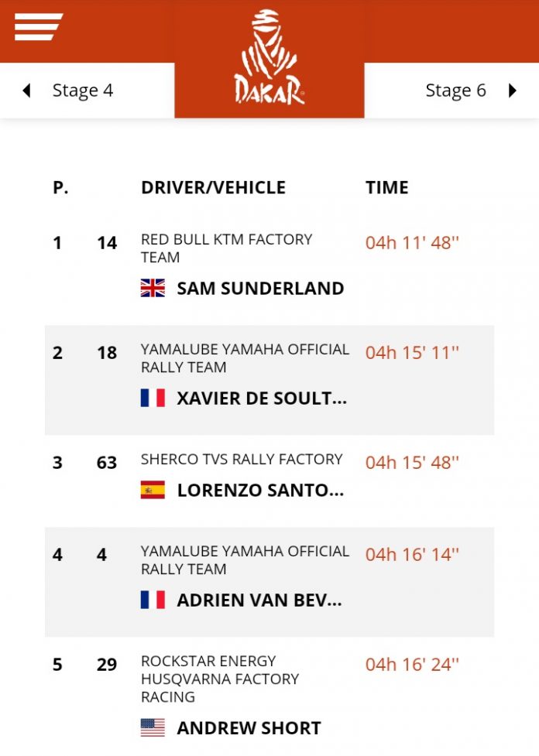
Task: Select Adrien Van Beveren's name
Action: (259, 600)
